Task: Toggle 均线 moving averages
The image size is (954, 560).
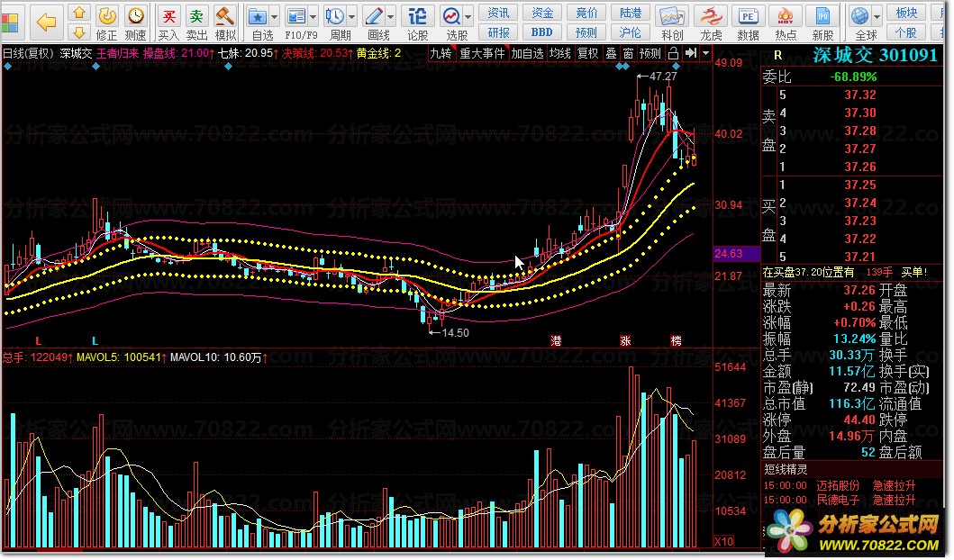Action: pos(559,53)
